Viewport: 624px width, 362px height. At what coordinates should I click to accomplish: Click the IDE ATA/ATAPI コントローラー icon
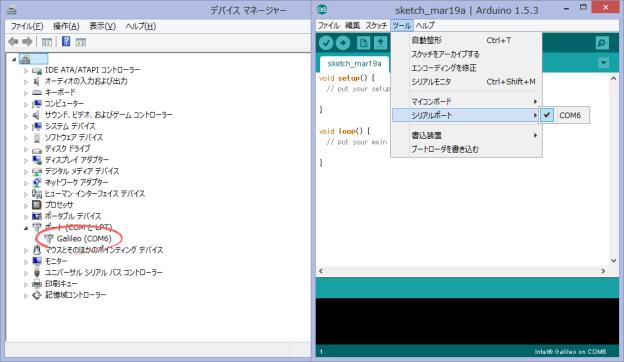[37, 70]
